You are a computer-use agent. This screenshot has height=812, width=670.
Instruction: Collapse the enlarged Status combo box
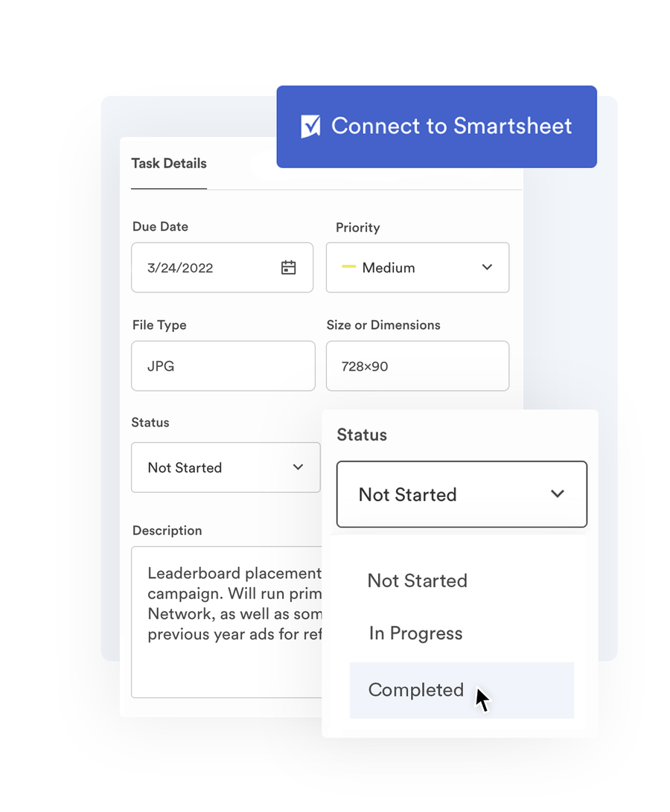tap(461, 494)
